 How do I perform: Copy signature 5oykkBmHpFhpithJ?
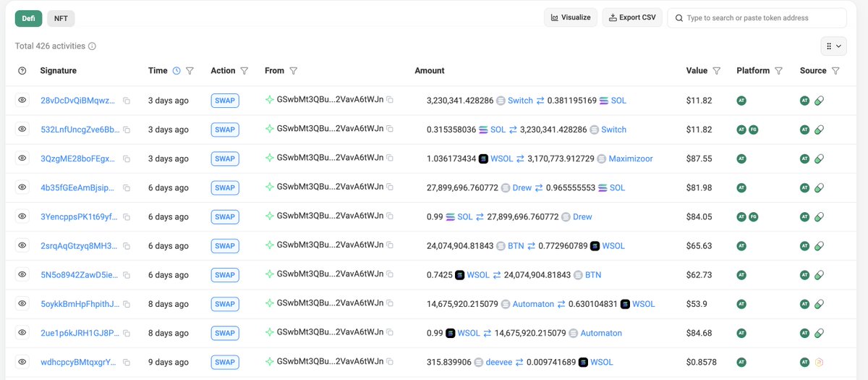click(x=127, y=304)
